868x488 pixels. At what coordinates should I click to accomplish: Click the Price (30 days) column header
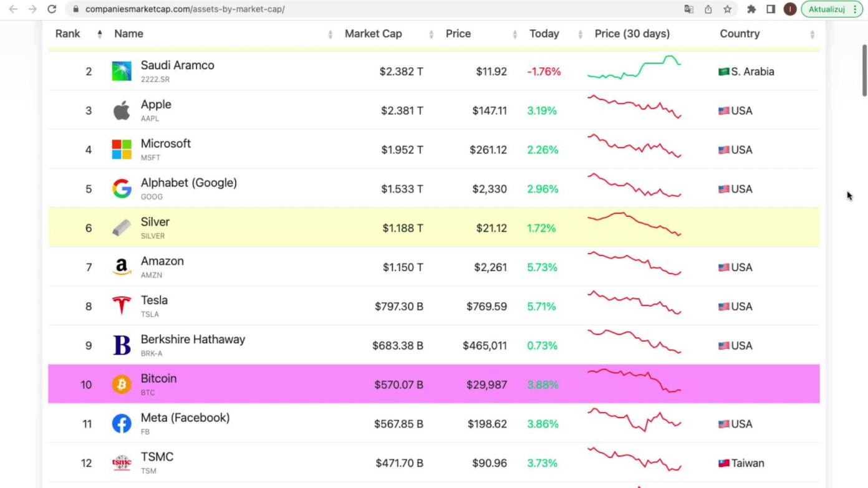[x=632, y=34]
